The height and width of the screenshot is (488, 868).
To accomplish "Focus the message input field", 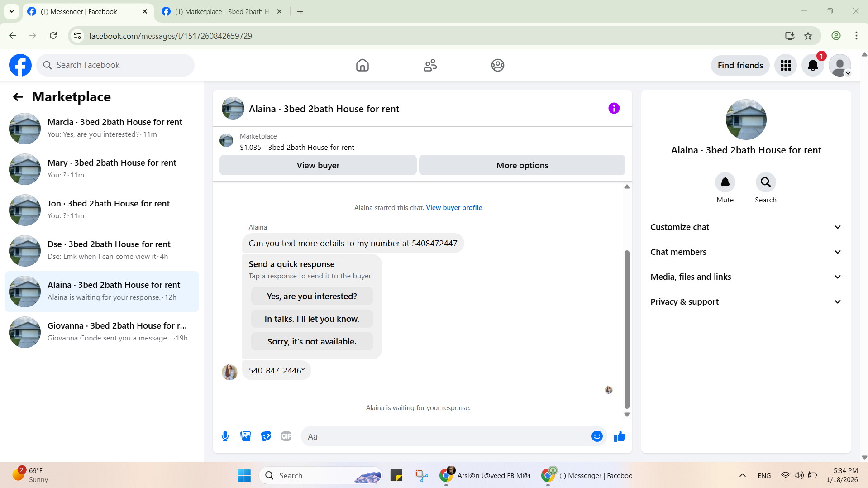I will 453,436.
